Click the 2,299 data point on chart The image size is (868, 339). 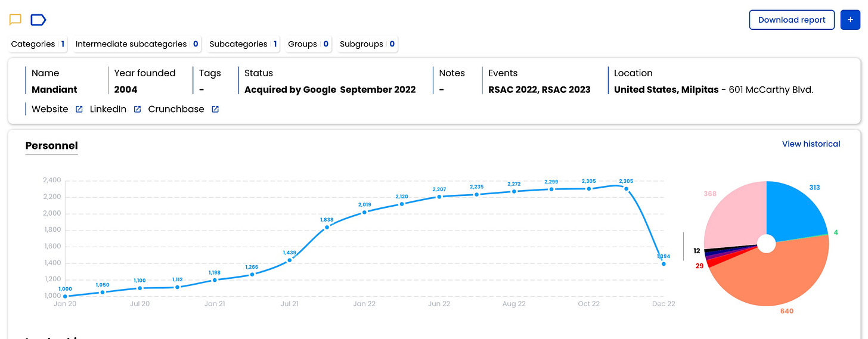tap(551, 189)
